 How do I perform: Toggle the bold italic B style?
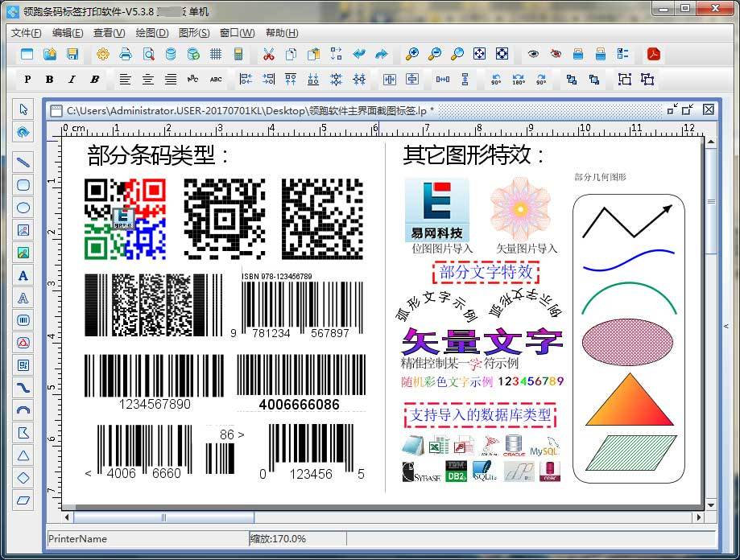94,79
